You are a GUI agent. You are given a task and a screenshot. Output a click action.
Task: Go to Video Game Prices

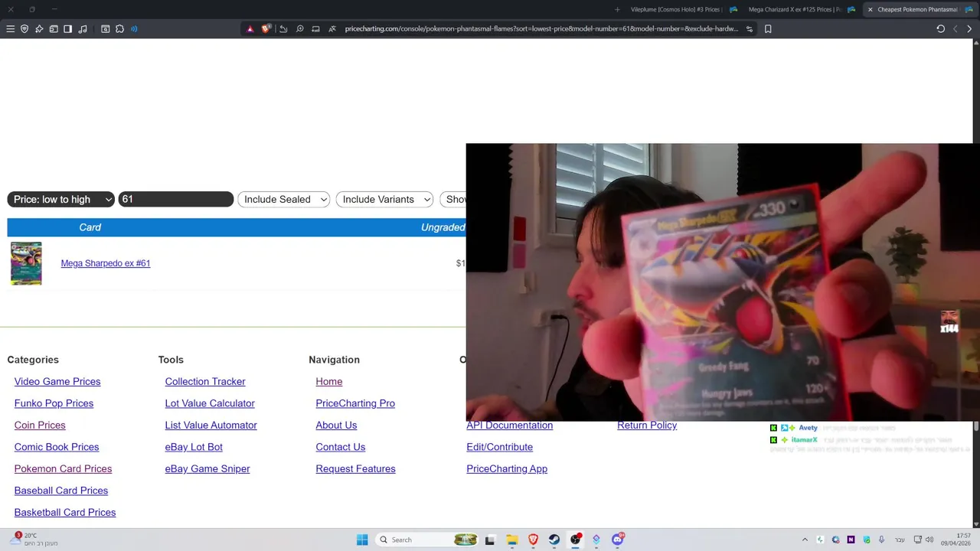57,381
